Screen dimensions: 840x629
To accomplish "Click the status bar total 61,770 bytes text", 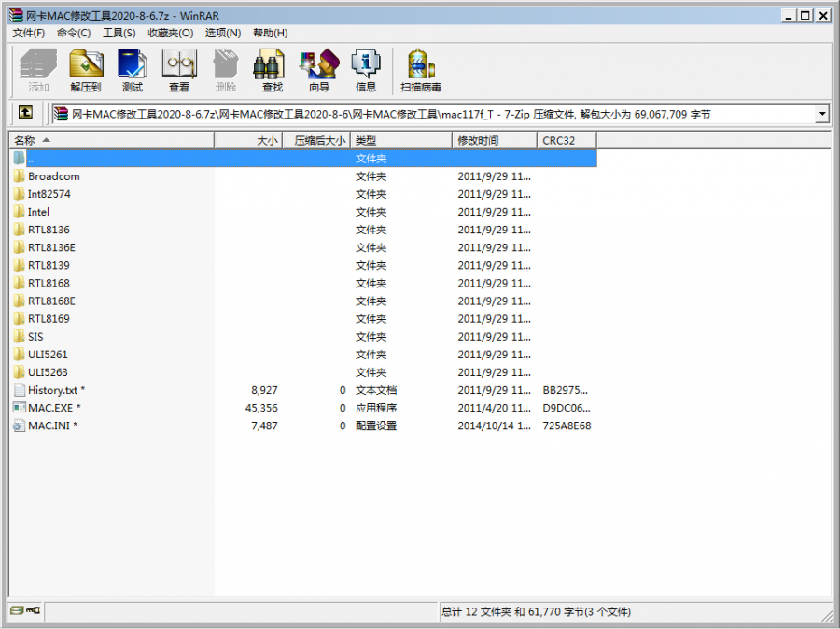I will pyautogui.click(x=537, y=611).
